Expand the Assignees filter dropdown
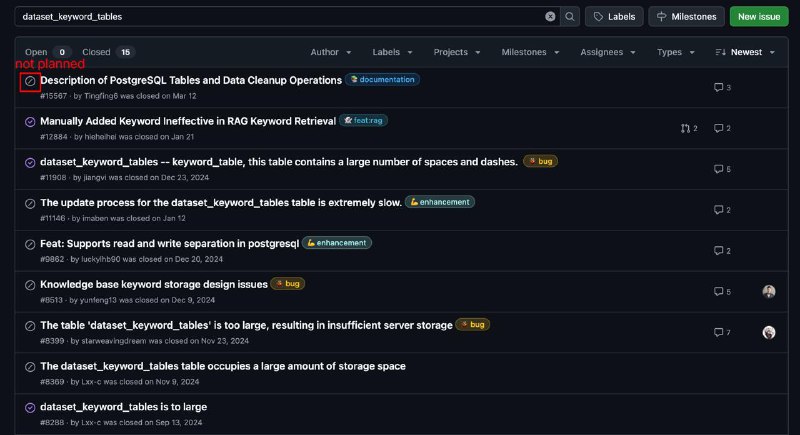The height and width of the screenshot is (435, 800). point(608,52)
